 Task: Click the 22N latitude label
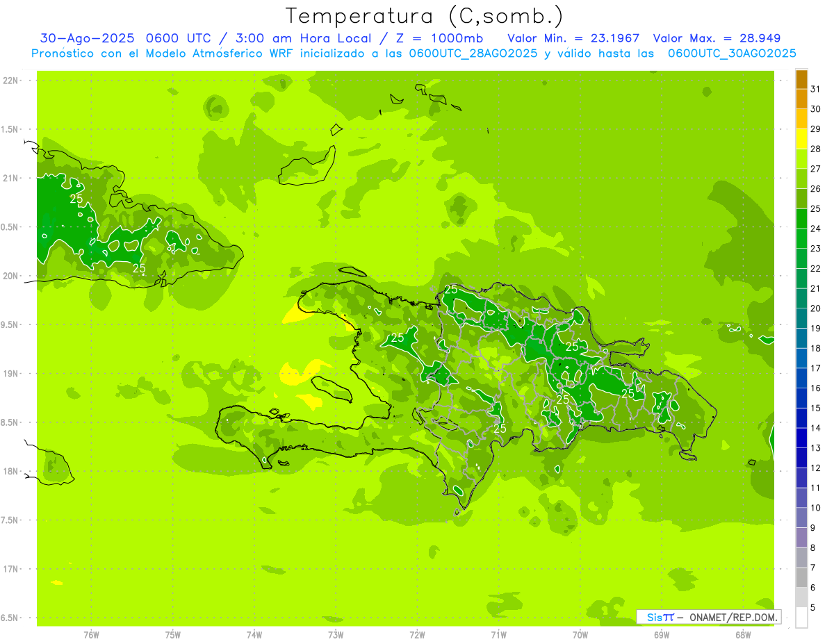[10, 80]
